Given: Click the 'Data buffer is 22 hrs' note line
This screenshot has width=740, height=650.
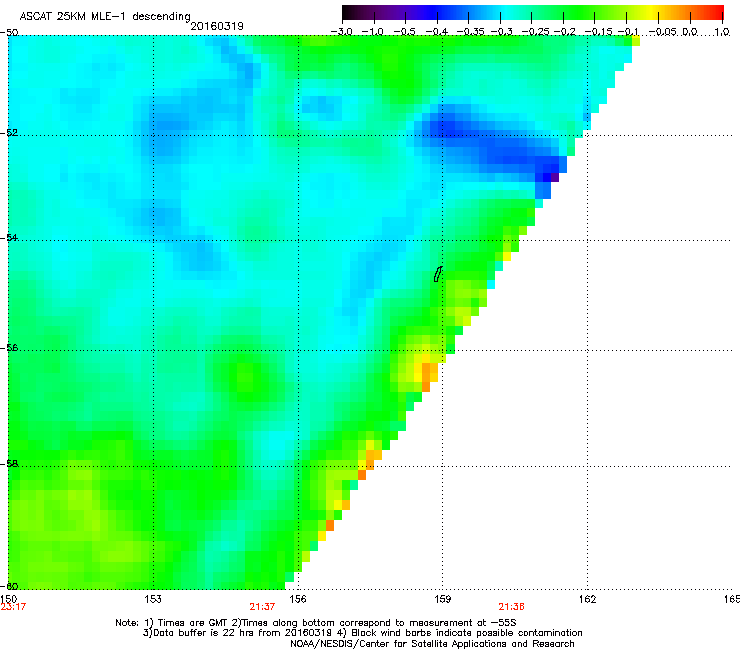Looking at the screenshot, I should point(362,633).
